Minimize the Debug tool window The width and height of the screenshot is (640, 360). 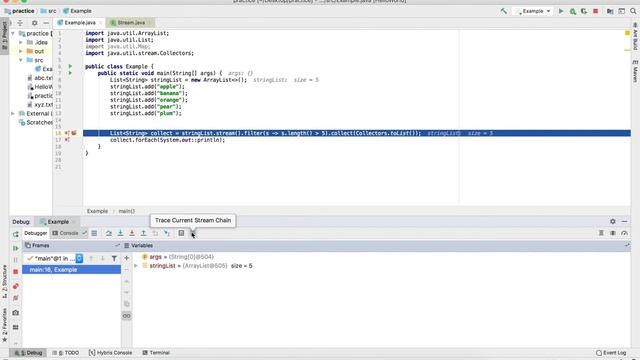(624, 221)
